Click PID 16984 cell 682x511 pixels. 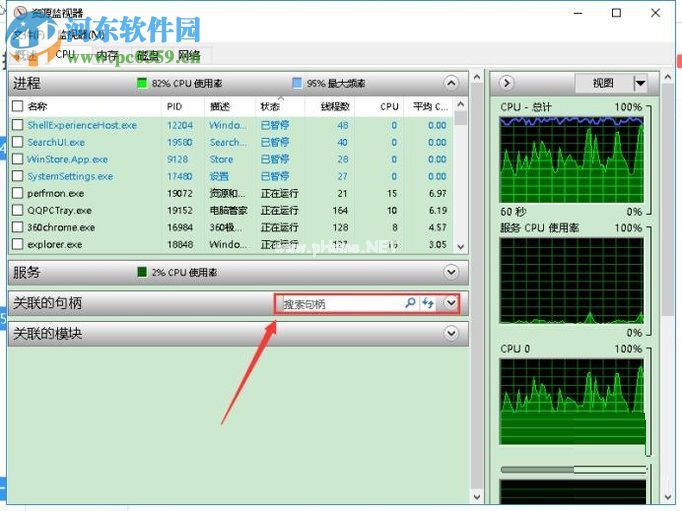tap(180, 227)
